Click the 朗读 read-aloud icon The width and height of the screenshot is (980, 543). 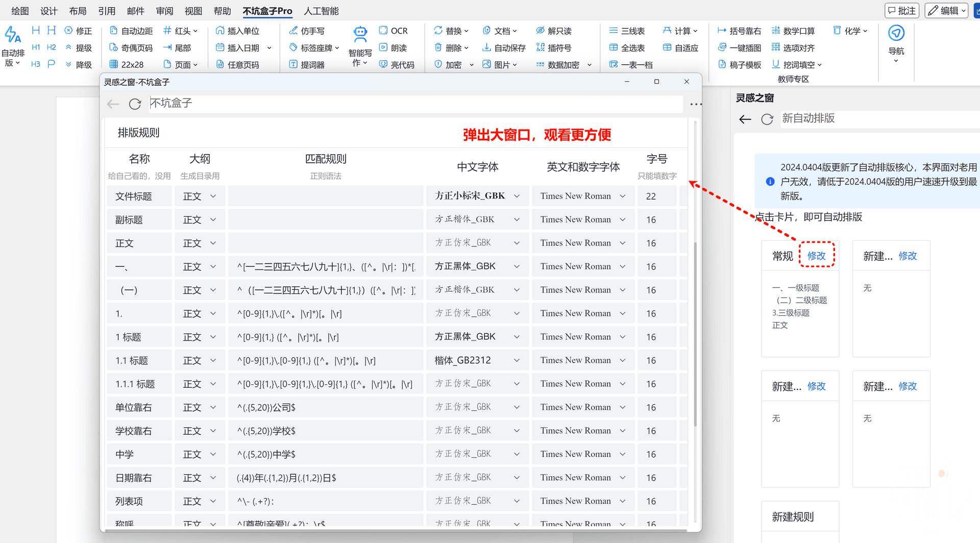(x=383, y=47)
